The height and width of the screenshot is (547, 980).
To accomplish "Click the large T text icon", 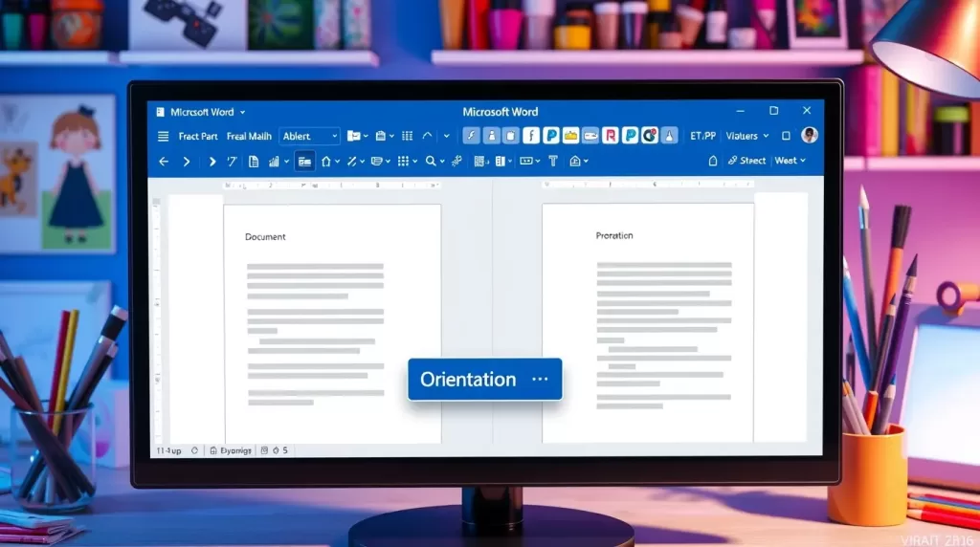I will (553, 161).
